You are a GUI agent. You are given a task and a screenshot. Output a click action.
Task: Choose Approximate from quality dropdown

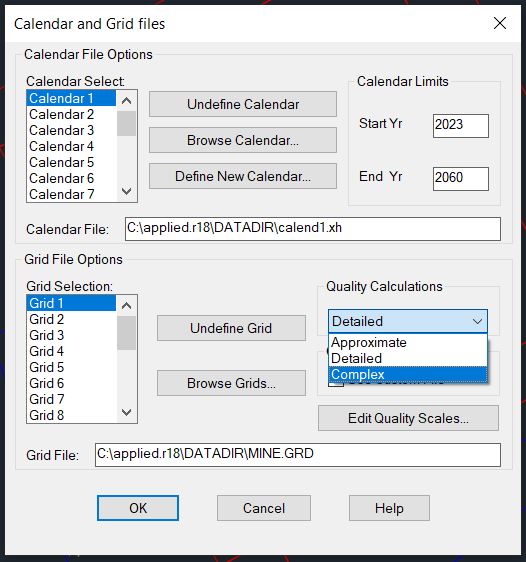408,342
